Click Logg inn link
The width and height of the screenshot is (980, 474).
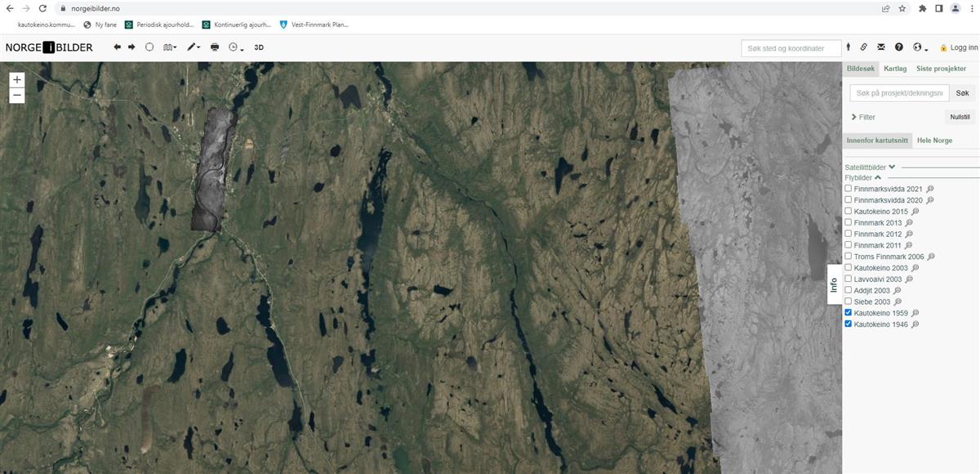point(959,48)
